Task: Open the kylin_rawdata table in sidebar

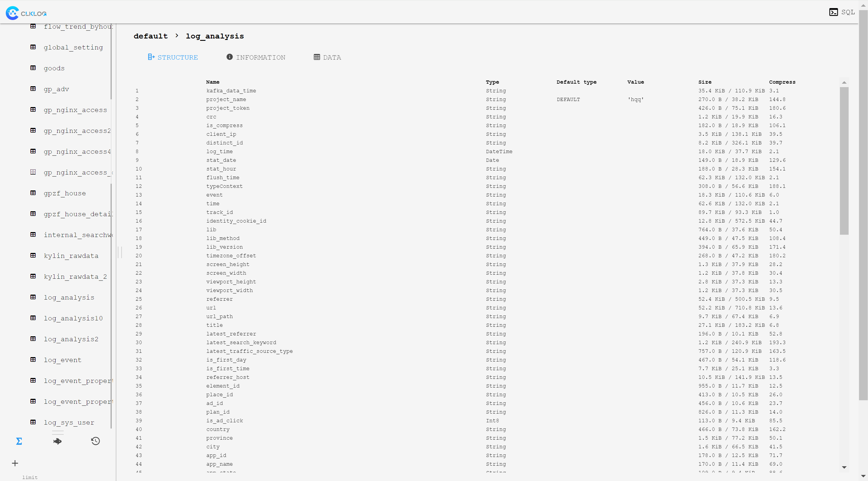Action: coord(71,256)
